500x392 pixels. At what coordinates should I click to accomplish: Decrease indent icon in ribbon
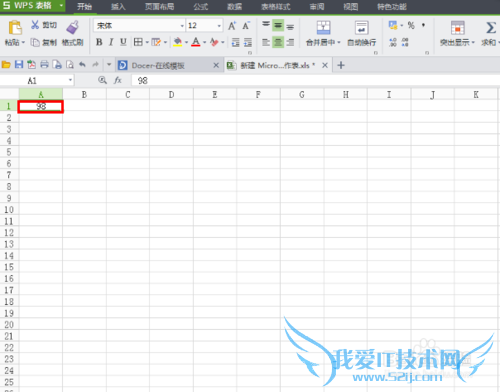click(x=236, y=42)
